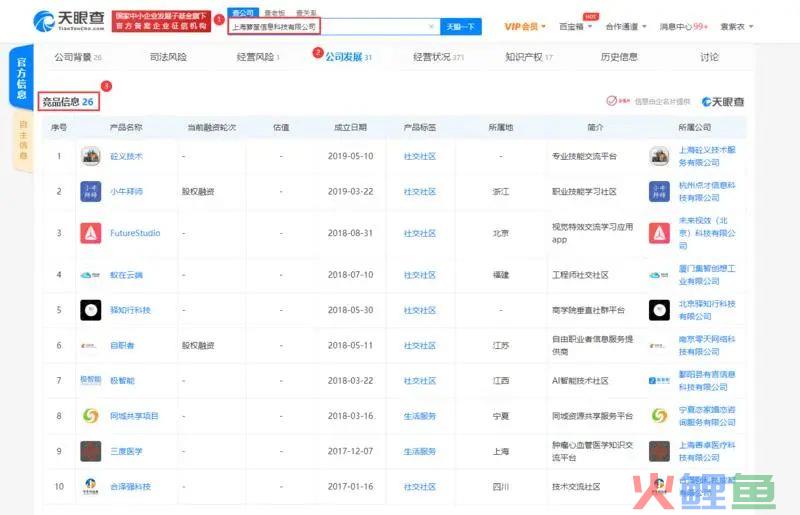Click company logo beside 上海 company in row 9

click(659, 451)
